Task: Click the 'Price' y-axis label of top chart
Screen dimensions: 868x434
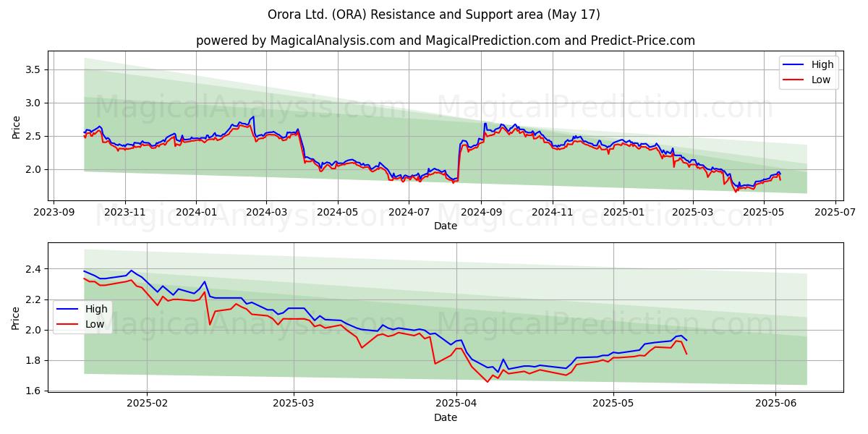Action: 16,126
